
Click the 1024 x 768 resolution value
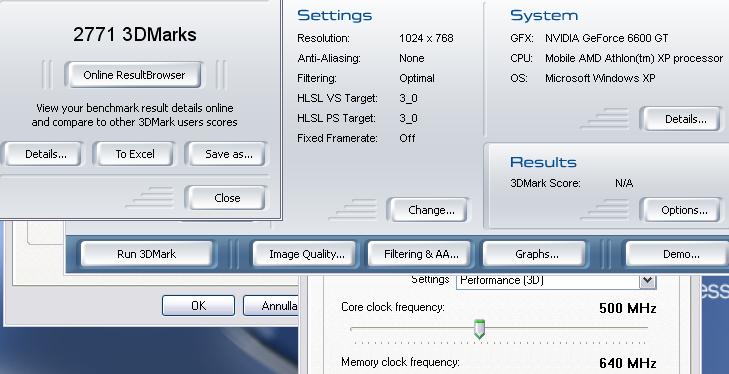pos(426,38)
